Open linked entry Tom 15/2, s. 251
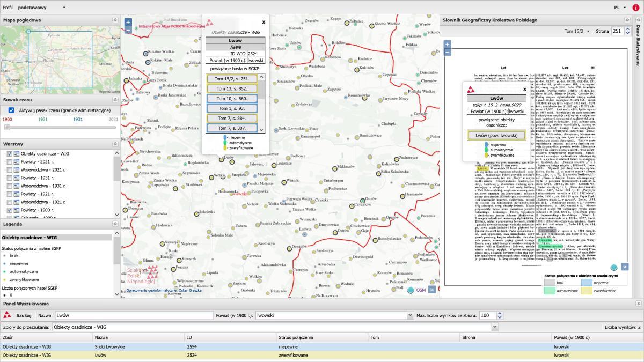This screenshot has width=644, height=362. coord(232,79)
